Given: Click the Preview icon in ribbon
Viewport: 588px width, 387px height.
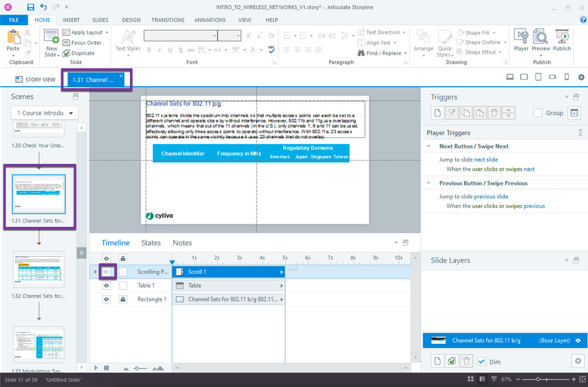Looking at the screenshot, I should (541, 40).
